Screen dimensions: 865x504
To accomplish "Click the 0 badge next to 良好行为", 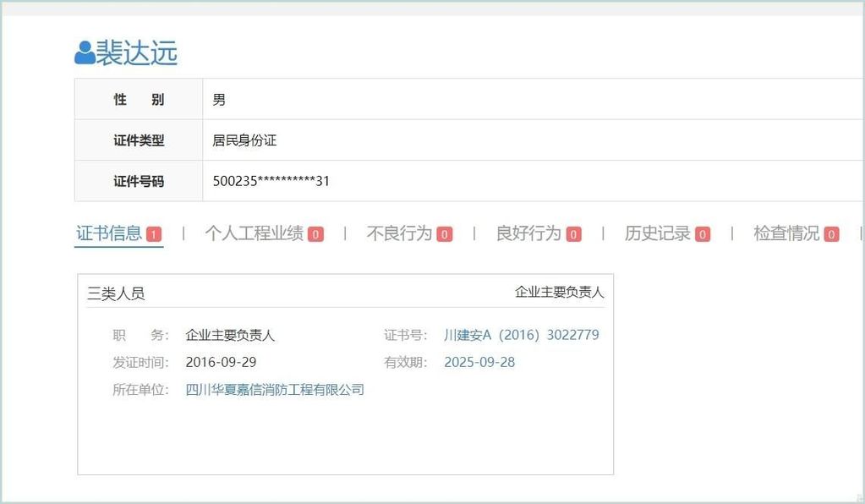I will 573,234.
